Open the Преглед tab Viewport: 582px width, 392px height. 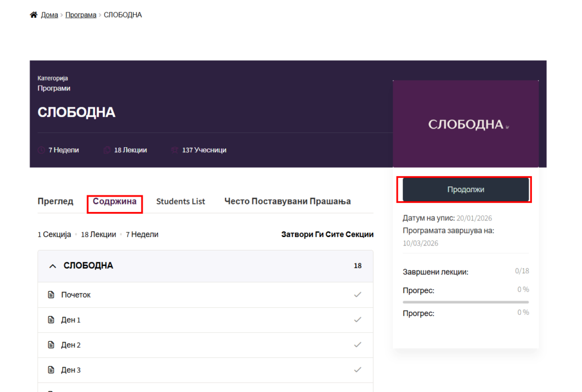click(x=55, y=201)
